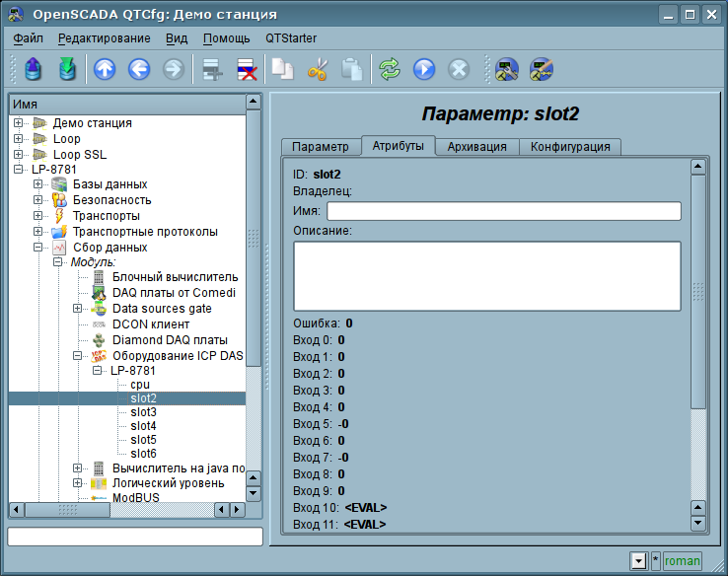Collapse the Сбор данных tree node
The image size is (728, 576).
point(38,248)
